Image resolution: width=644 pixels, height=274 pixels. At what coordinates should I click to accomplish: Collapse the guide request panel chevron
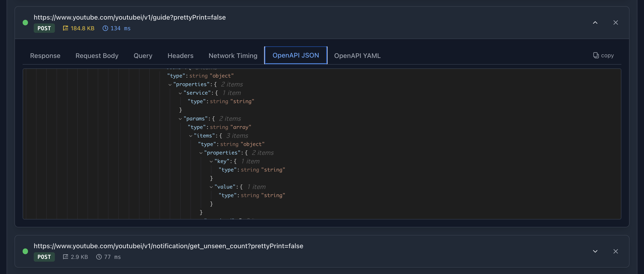(x=595, y=23)
